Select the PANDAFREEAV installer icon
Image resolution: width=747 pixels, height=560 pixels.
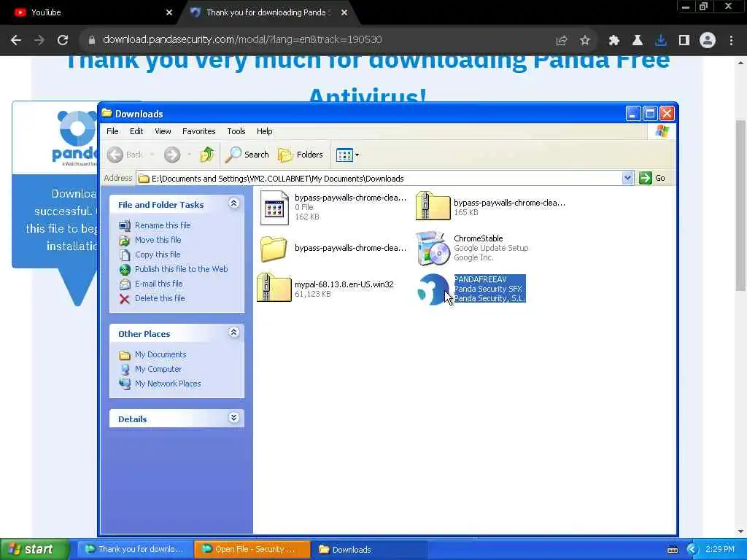click(433, 289)
